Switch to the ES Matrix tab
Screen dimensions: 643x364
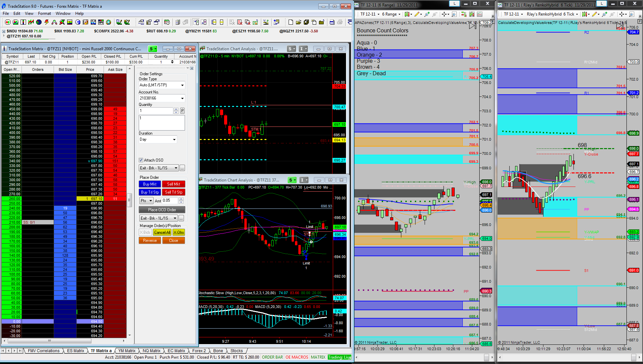pos(76,351)
